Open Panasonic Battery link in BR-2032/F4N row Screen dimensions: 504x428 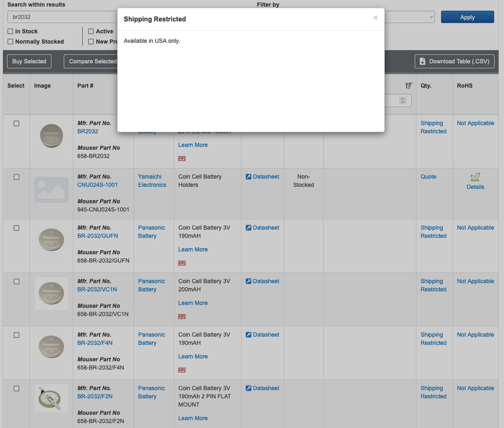pyautogui.click(x=151, y=339)
